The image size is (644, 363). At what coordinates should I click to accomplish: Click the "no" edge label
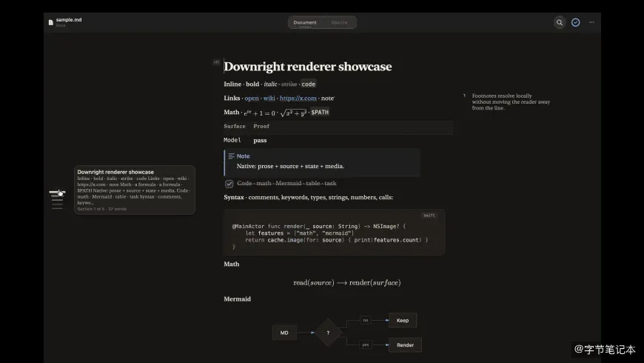point(366,320)
